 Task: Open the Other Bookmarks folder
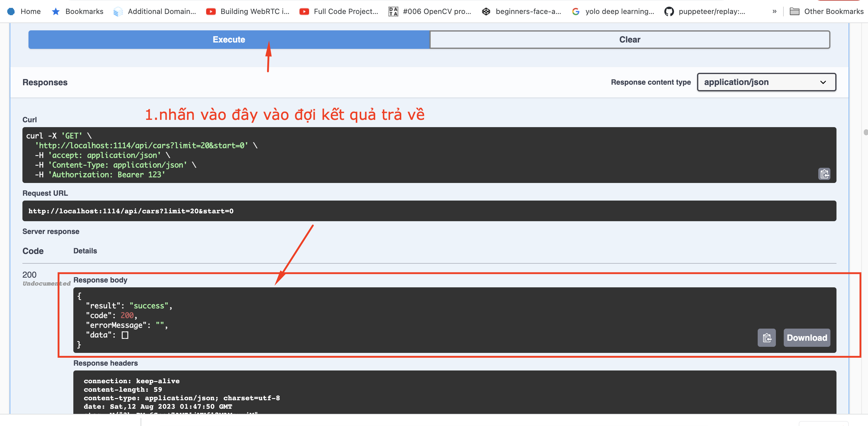coord(826,12)
